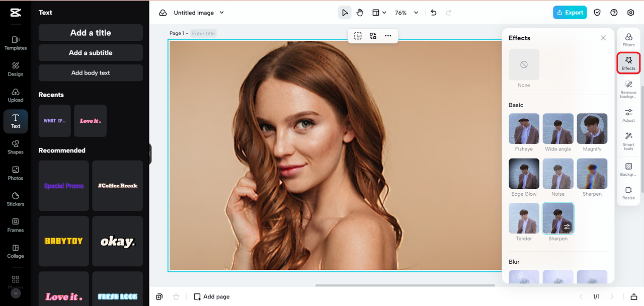Open the Frames sidebar panel
The image size is (644, 306).
pos(16,225)
